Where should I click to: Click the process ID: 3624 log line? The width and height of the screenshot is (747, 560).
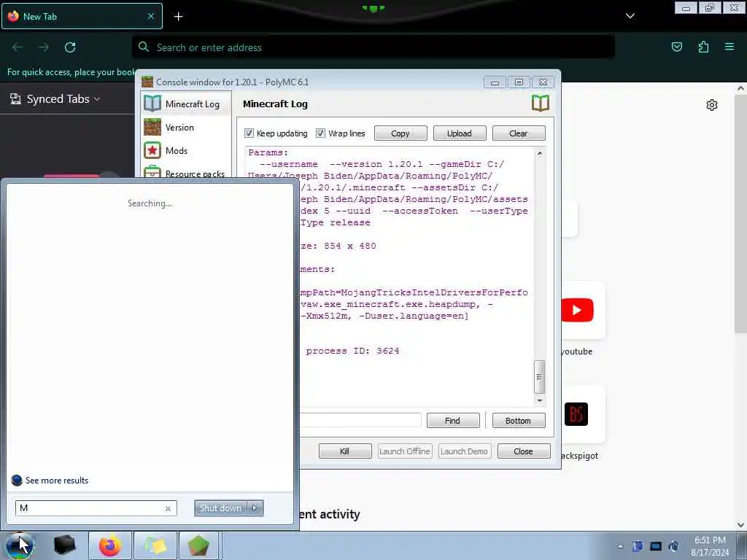pyautogui.click(x=352, y=351)
